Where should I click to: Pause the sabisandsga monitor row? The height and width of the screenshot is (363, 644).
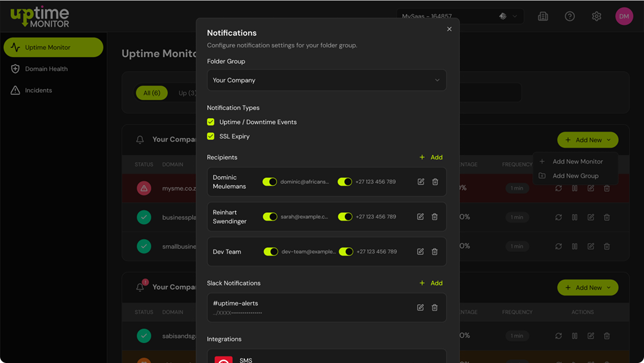(x=575, y=336)
